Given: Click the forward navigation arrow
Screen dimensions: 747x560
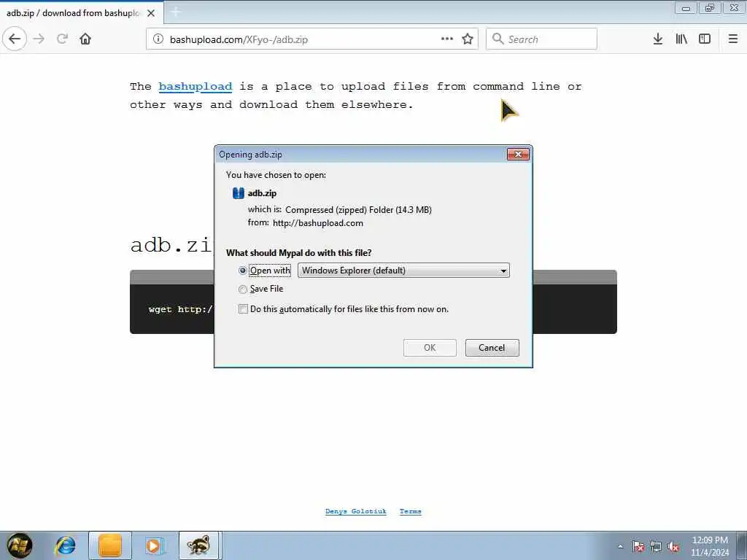Looking at the screenshot, I should (x=39, y=39).
